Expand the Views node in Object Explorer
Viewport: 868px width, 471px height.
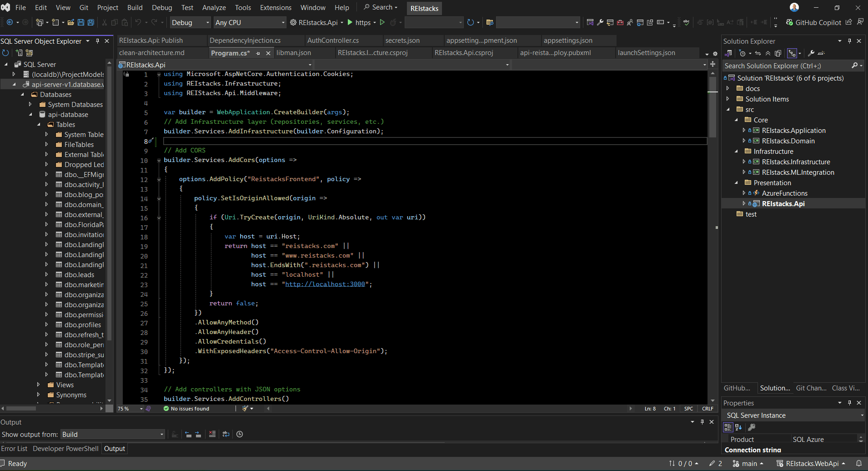point(39,385)
